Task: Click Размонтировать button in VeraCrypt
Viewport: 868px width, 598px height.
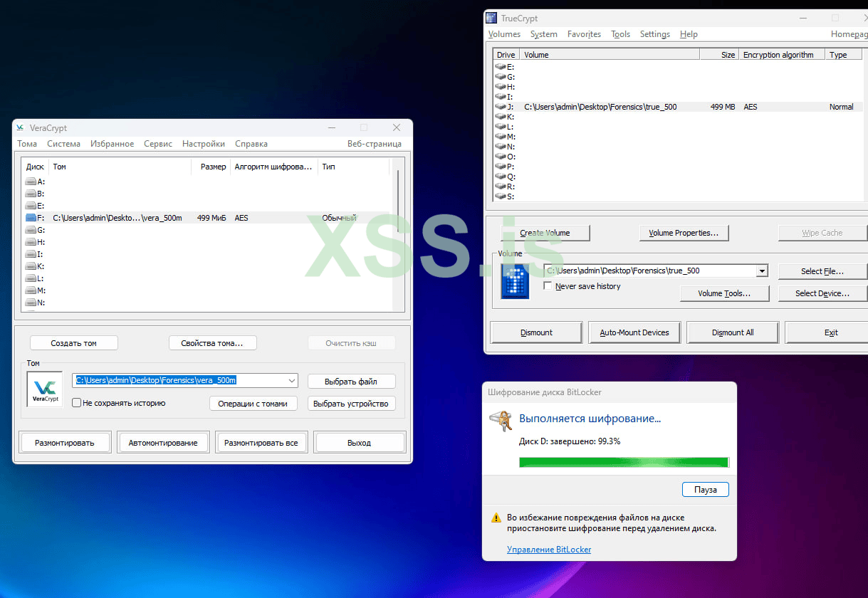Action: (65, 442)
